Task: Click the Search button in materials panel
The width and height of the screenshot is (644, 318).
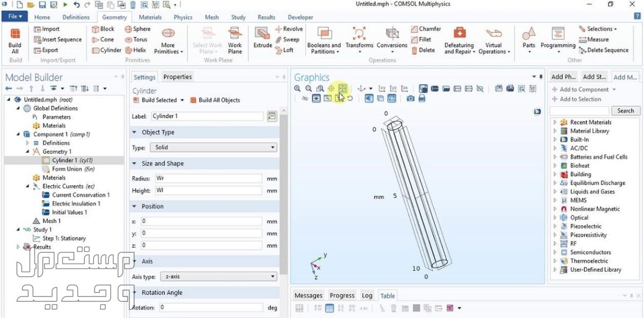Action: [626, 111]
